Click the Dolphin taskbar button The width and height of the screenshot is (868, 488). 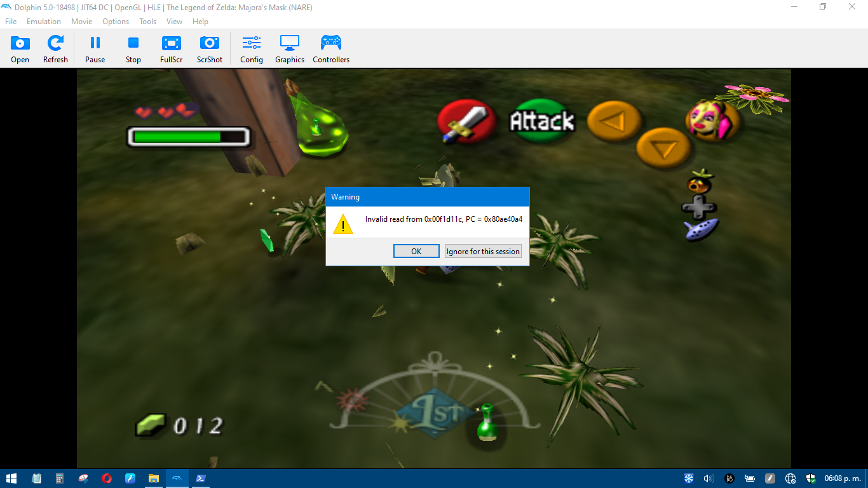point(177,478)
